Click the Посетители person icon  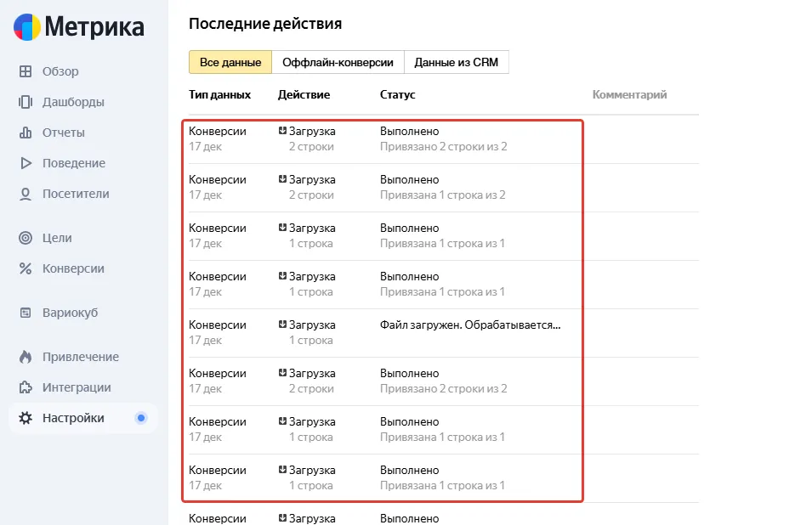pos(26,194)
